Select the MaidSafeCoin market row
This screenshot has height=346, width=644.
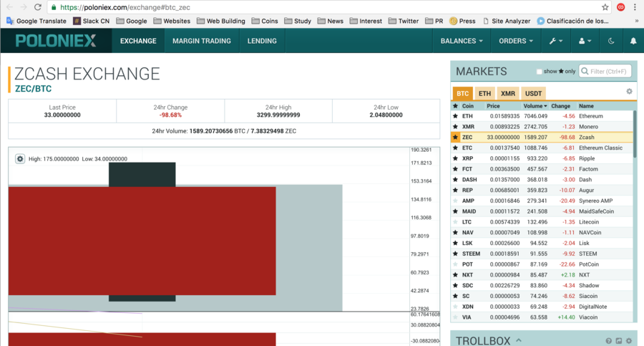click(542, 211)
